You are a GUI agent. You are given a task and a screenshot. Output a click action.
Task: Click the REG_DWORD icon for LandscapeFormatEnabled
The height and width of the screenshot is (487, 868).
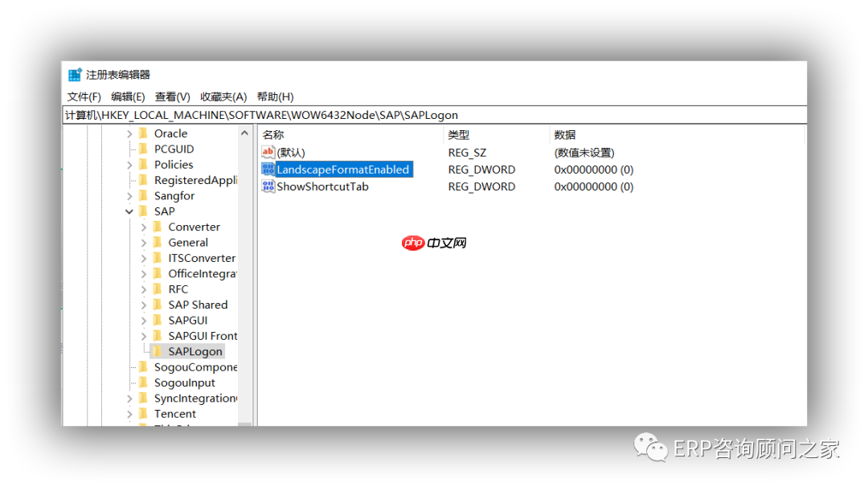267,169
